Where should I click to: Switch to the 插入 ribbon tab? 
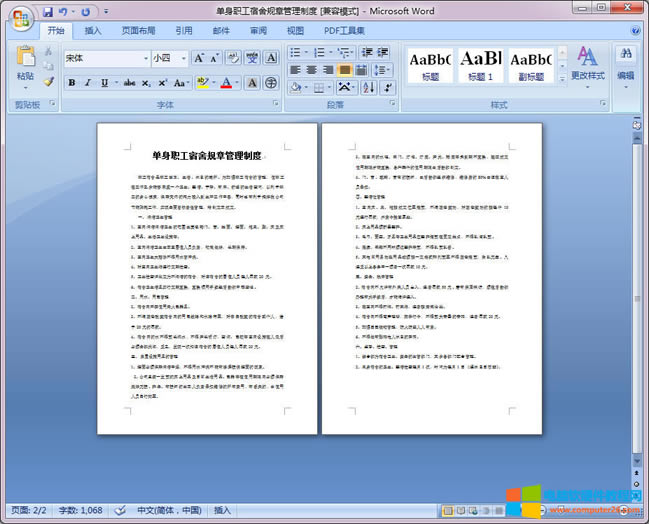click(93, 31)
